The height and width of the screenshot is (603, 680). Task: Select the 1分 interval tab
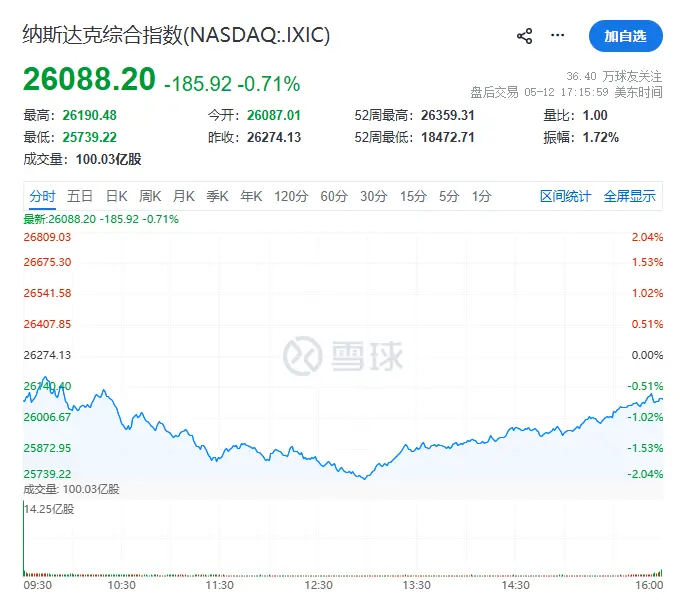click(481, 196)
